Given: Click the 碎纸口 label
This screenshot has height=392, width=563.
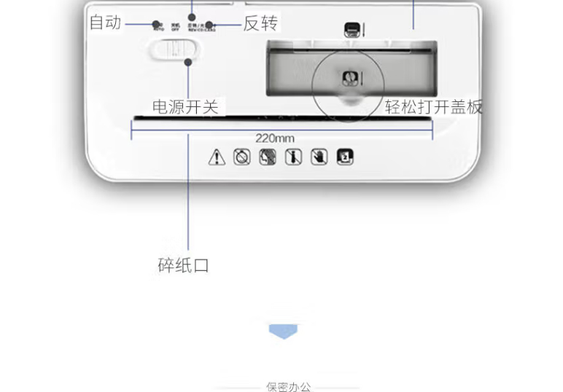Looking at the screenshot, I should (x=183, y=265).
